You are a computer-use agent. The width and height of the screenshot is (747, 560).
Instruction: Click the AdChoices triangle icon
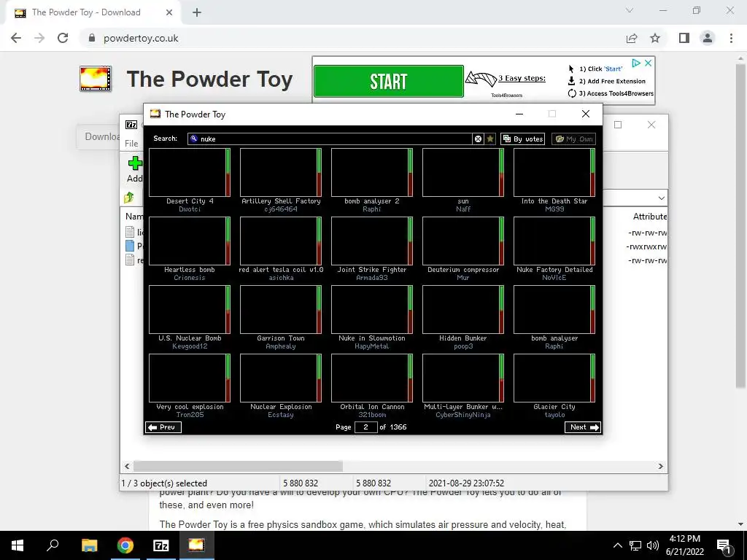[x=635, y=63]
